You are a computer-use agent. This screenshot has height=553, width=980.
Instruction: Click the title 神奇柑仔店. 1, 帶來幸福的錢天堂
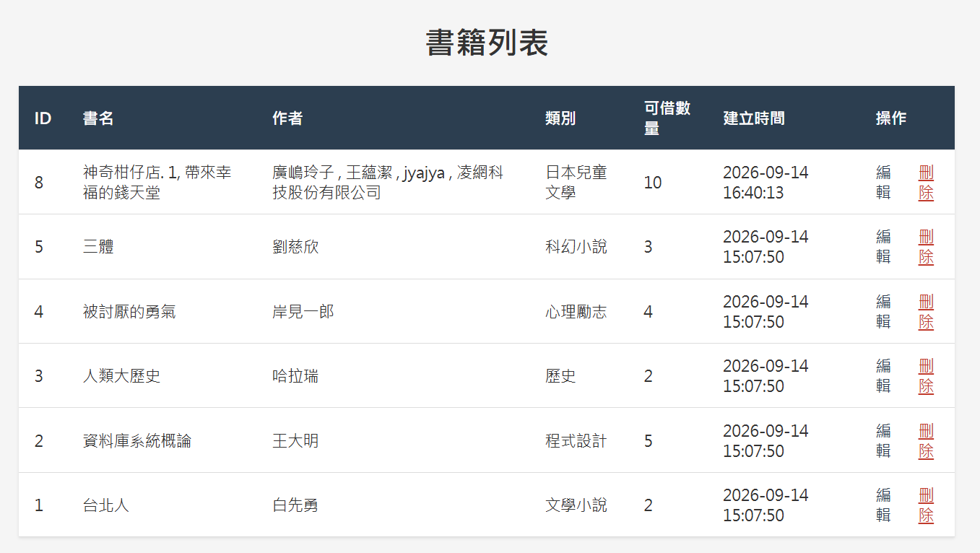(x=157, y=182)
